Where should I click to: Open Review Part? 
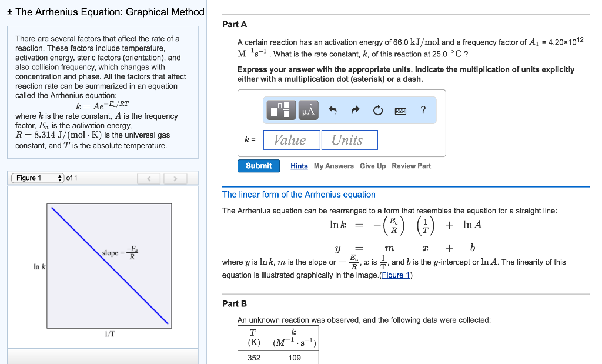(x=411, y=166)
